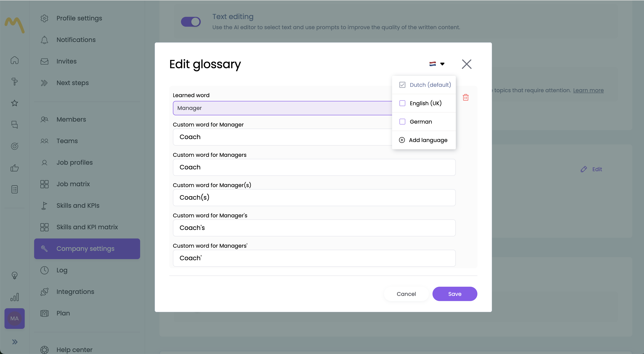
Task: Check the German language checkbox
Action: 402,122
